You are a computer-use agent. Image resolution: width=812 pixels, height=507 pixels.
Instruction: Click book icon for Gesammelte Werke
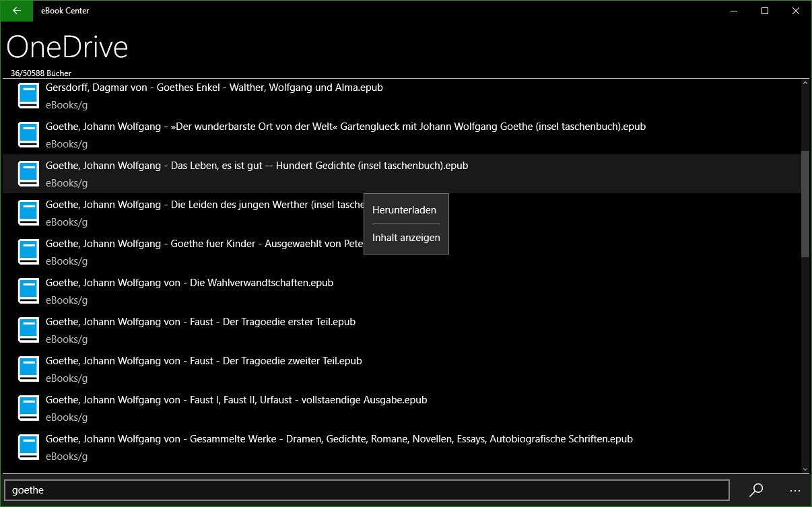[28, 447]
